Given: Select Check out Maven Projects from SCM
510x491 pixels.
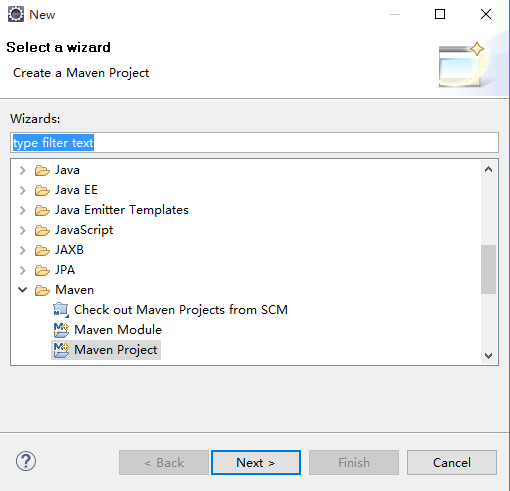Looking at the screenshot, I should [x=181, y=310].
